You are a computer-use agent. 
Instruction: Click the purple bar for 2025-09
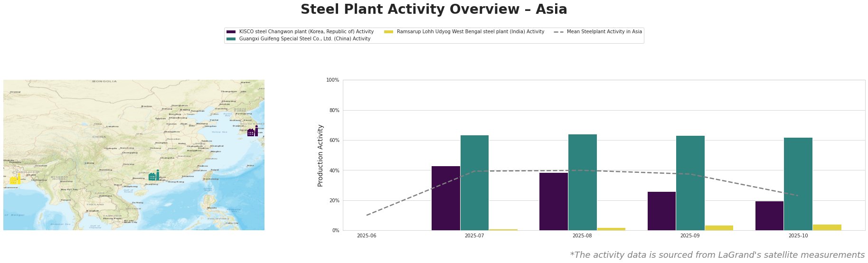point(661,211)
